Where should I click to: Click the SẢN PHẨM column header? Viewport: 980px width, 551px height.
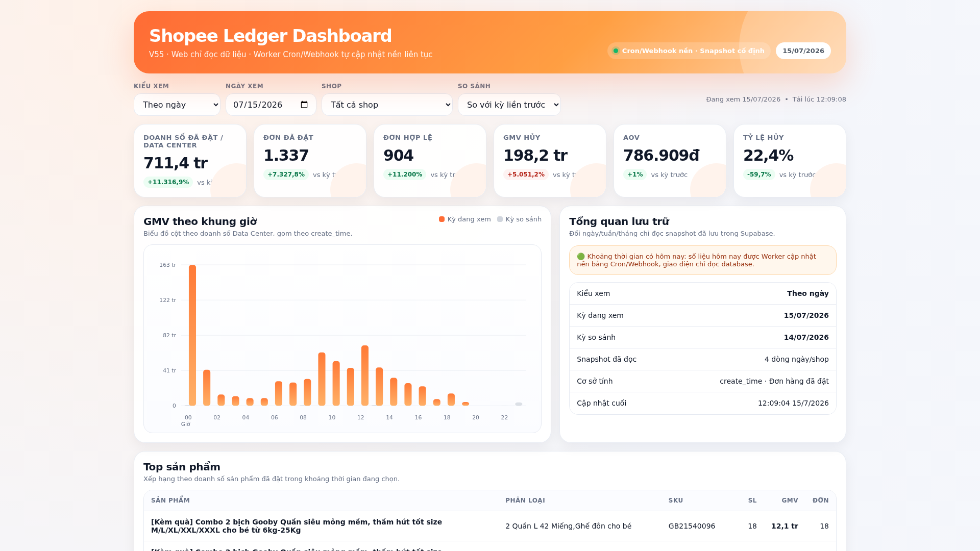(x=170, y=500)
